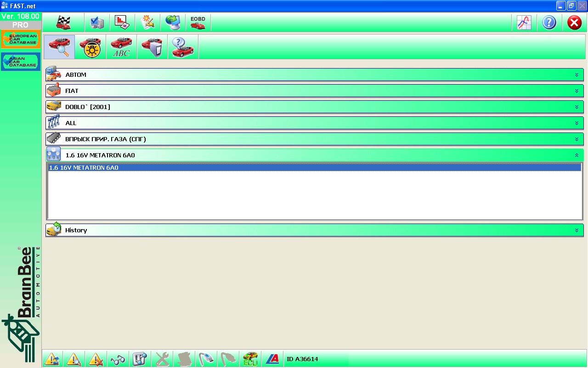The height and width of the screenshot is (368, 588).
Task: Select the car with warning lamp tab
Action: (x=90, y=47)
